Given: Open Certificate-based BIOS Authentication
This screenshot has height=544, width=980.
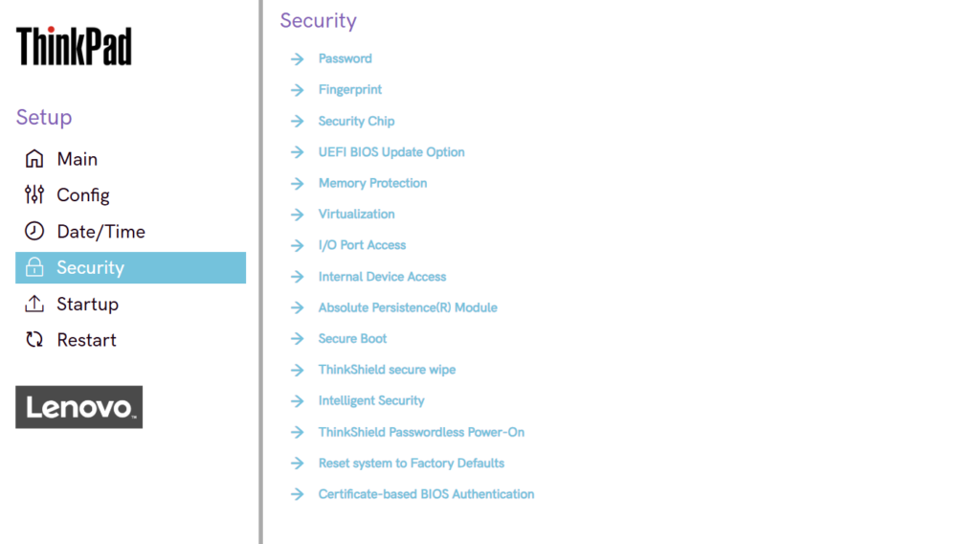Looking at the screenshot, I should (x=426, y=494).
